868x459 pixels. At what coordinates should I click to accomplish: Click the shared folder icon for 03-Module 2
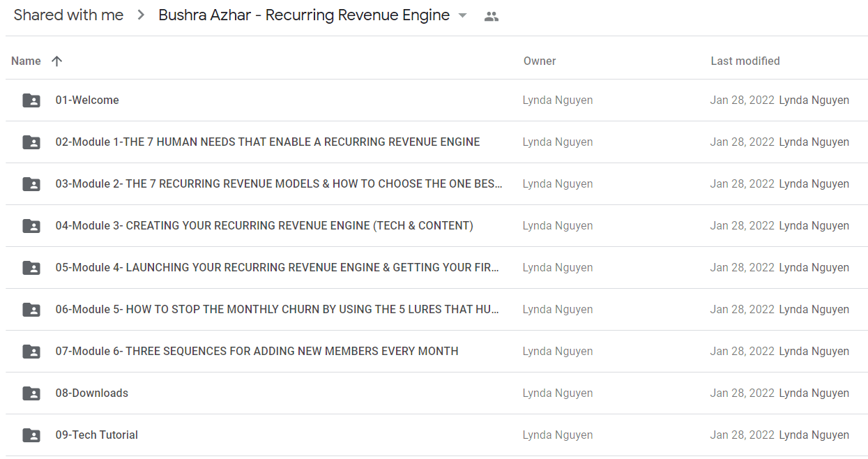pyautogui.click(x=31, y=184)
